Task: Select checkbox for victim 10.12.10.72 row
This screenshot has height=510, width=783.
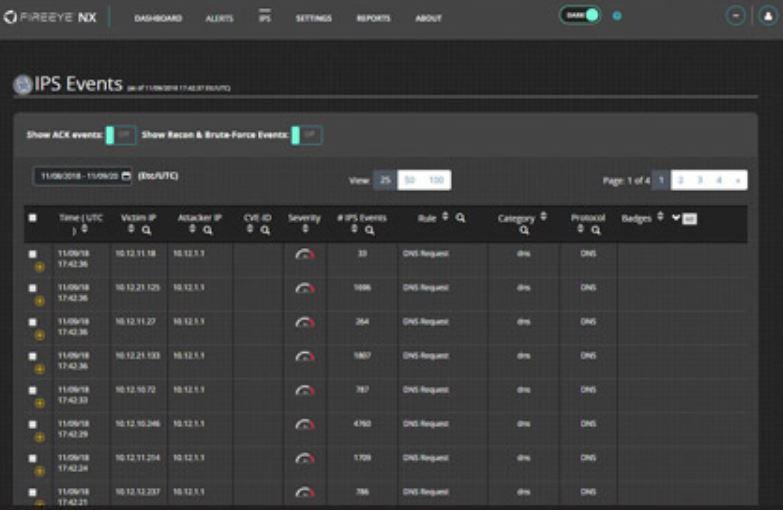Action: pos(32,390)
